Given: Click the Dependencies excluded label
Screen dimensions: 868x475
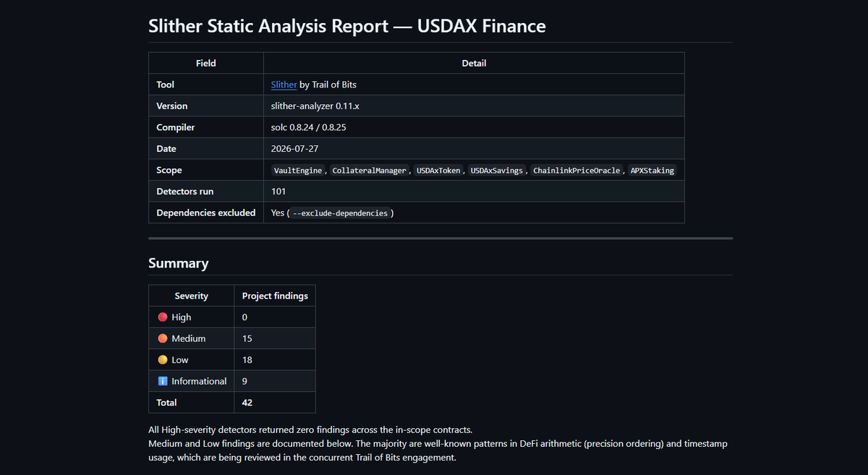Looking at the screenshot, I should pos(206,213).
